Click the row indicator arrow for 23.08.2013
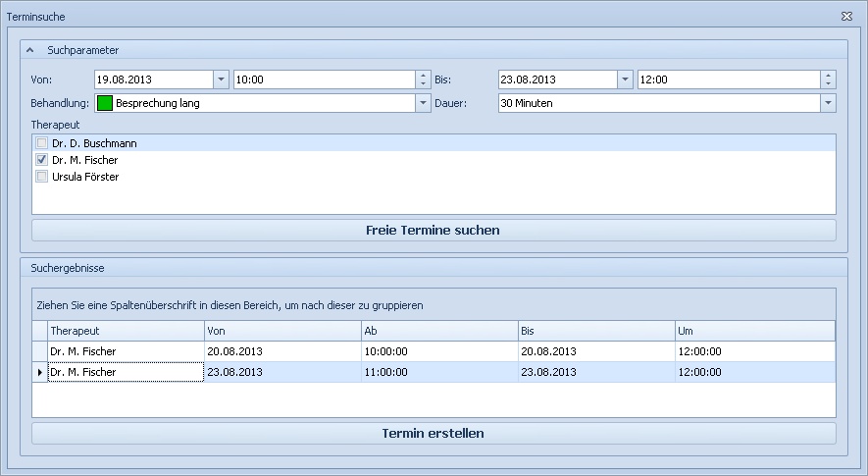This screenshot has height=476, width=868. (40, 373)
